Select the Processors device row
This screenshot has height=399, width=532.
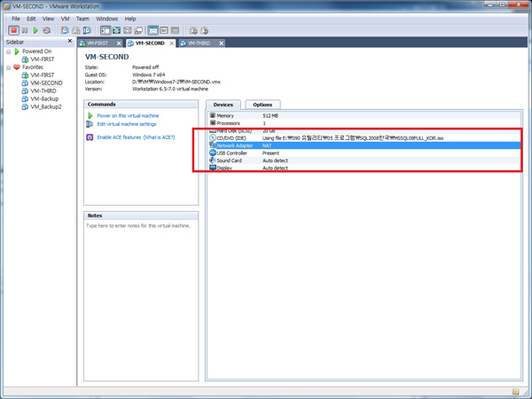pyautogui.click(x=364, y=123)
